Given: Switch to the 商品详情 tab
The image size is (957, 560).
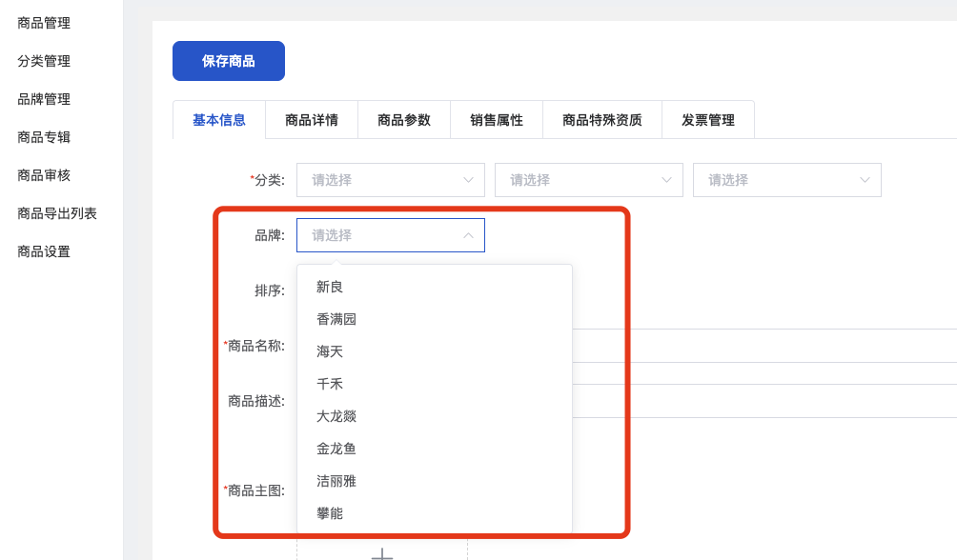Looking at the screenshot, I should click(312, 120).
